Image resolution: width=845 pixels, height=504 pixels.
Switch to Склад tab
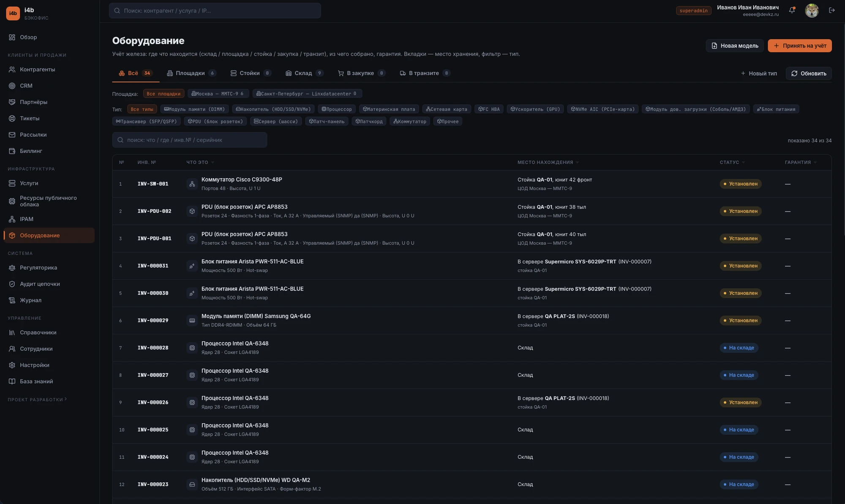(x=304, y=73)
